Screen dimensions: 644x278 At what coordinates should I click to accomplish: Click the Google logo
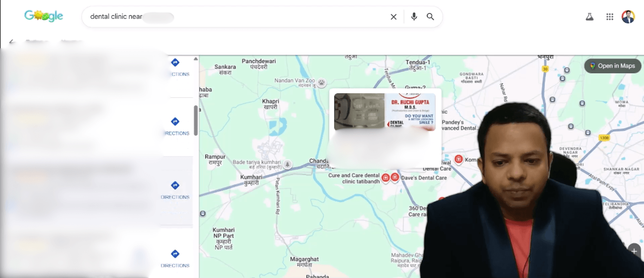(44, 16)
